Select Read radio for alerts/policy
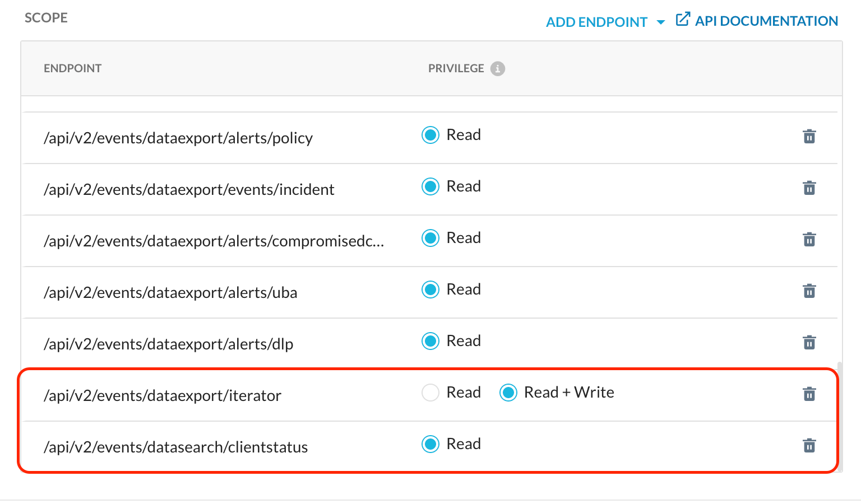Screen dimensions: 861x504 tap(430, 135)
